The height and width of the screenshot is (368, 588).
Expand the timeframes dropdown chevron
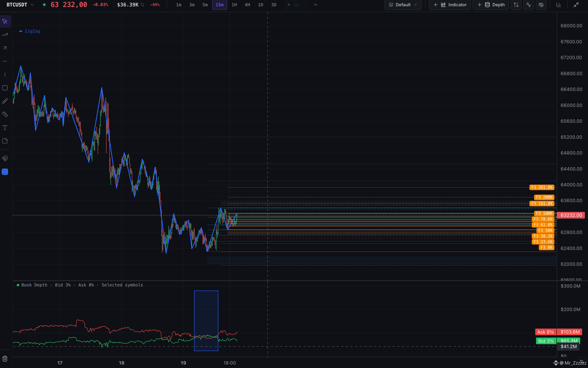tap(315, 5)
